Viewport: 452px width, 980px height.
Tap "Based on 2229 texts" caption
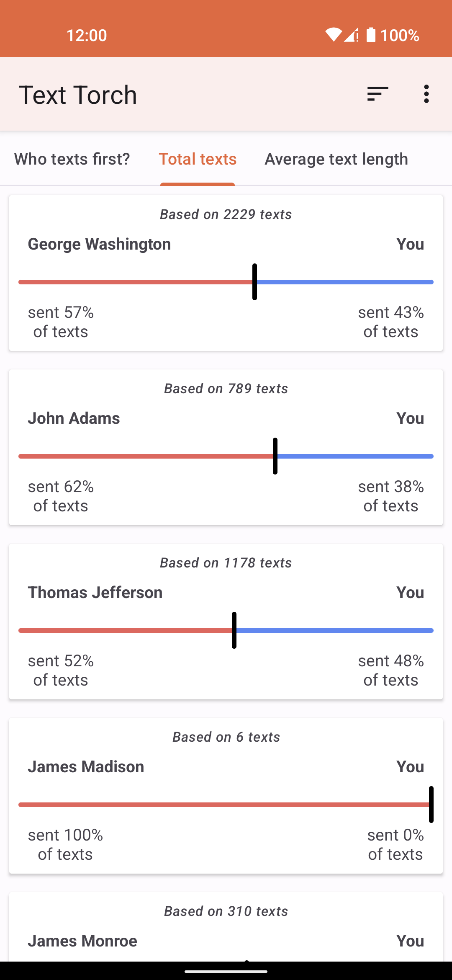226,214
